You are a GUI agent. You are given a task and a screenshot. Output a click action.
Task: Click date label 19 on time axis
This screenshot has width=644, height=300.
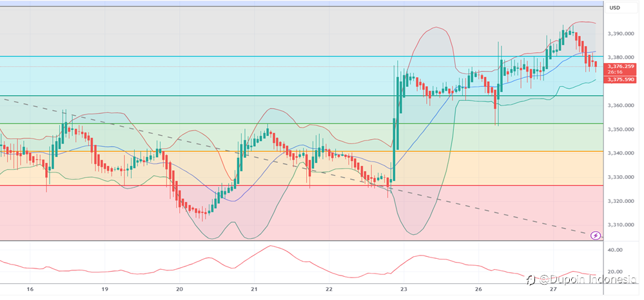104,289
